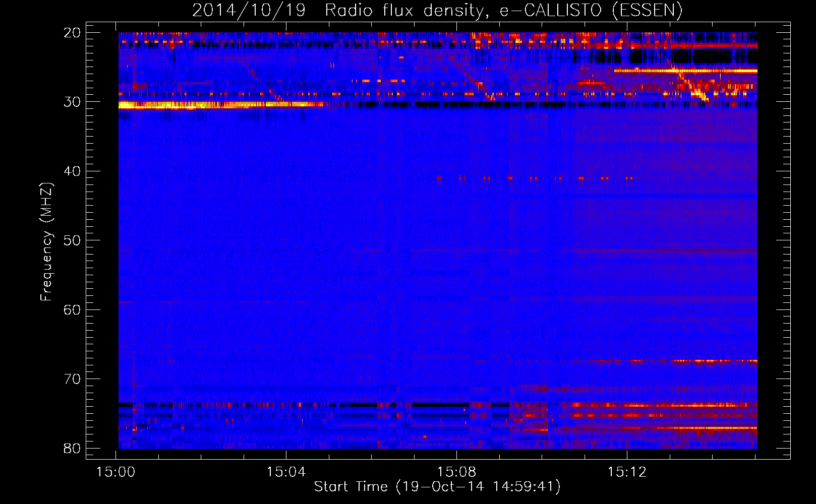Click the 'Frequency (MHZ)' axis label
This screenshot has height=504, width=816.
click(x=46, y=242)
